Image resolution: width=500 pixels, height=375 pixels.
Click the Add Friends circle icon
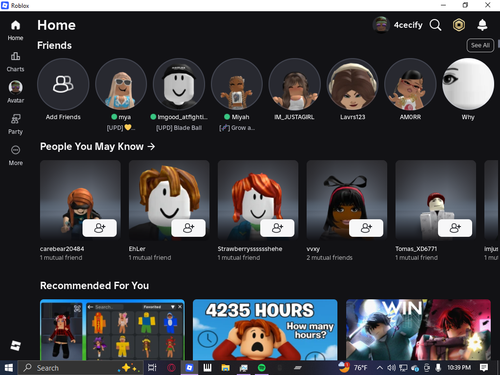click(x=63, y=84)
